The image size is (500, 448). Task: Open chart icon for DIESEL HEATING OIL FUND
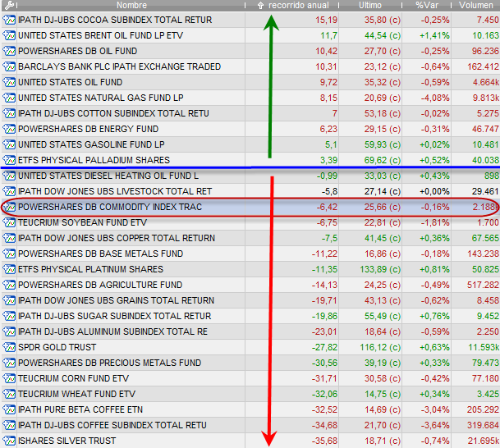click(9, 176)
